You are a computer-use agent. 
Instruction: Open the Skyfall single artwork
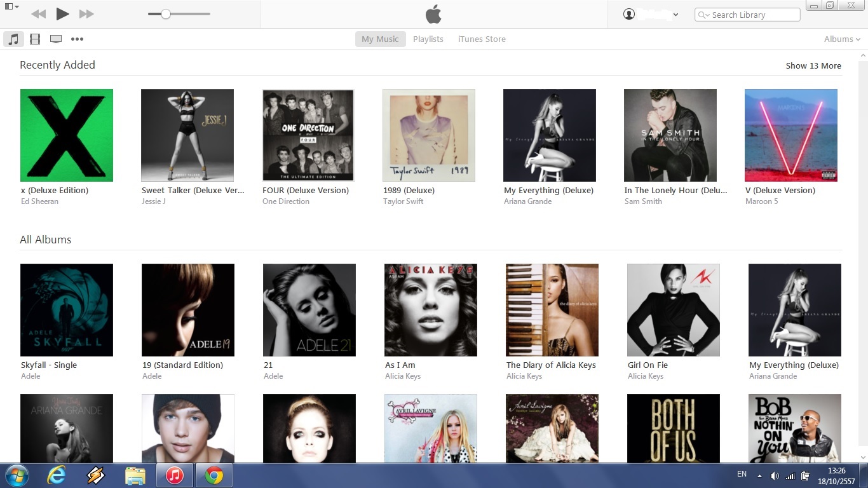coord(67,310)
